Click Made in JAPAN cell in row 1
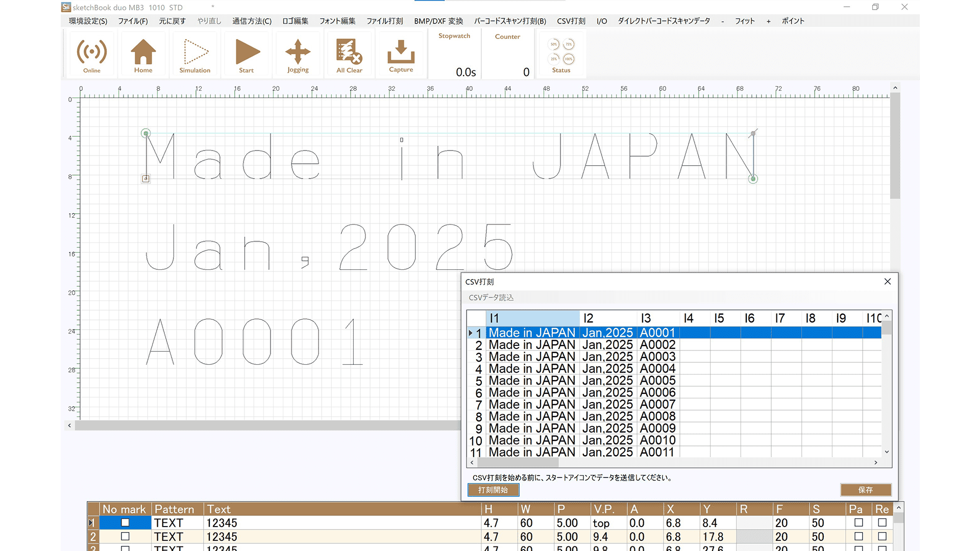 pyautogui.click(x=532, y=333)
